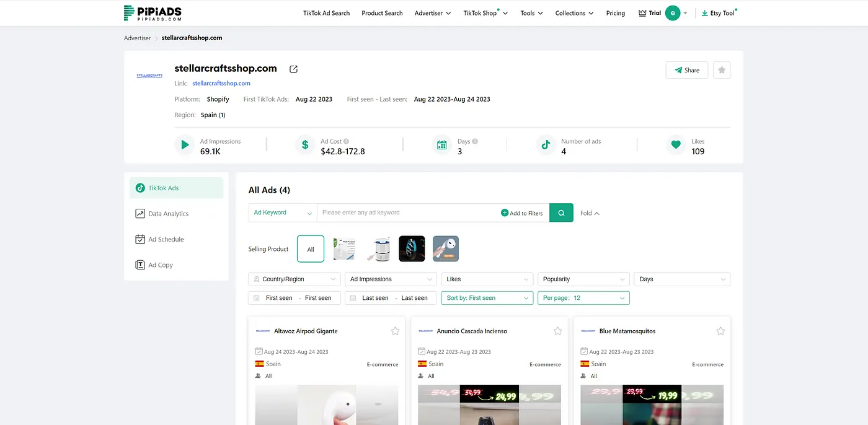
Task: Open the Ad Impressions filter dropdown
Action: (x=391, y=279)
